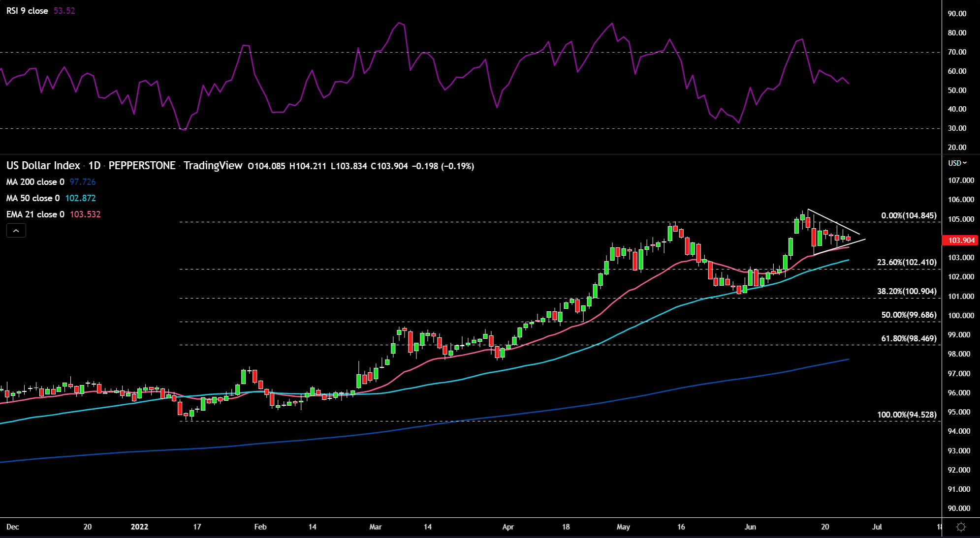
Task: Click the MA 200 value 97.726
Action: click(83, 182)
